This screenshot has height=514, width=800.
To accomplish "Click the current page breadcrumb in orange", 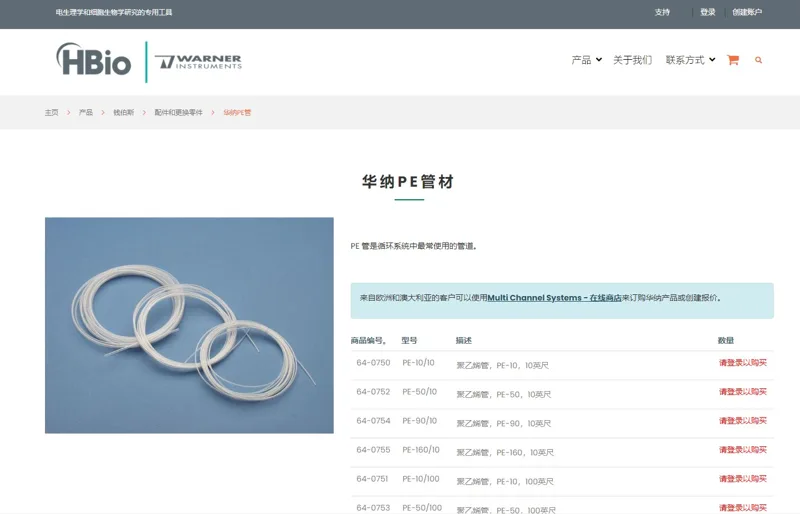I will (237, 112).
